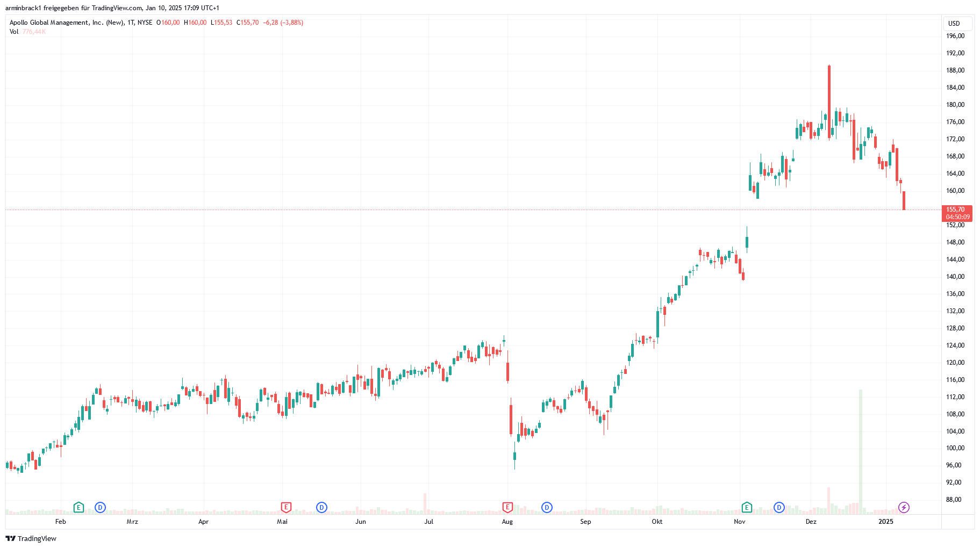
Task: Click the 1T interval label
Action: pos(131,23)
